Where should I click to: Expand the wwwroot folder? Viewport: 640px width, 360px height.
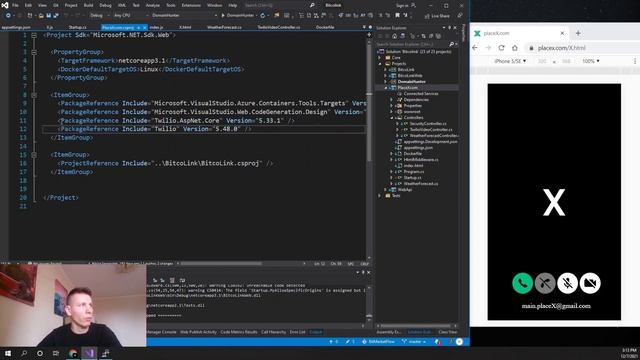(391, 111)
